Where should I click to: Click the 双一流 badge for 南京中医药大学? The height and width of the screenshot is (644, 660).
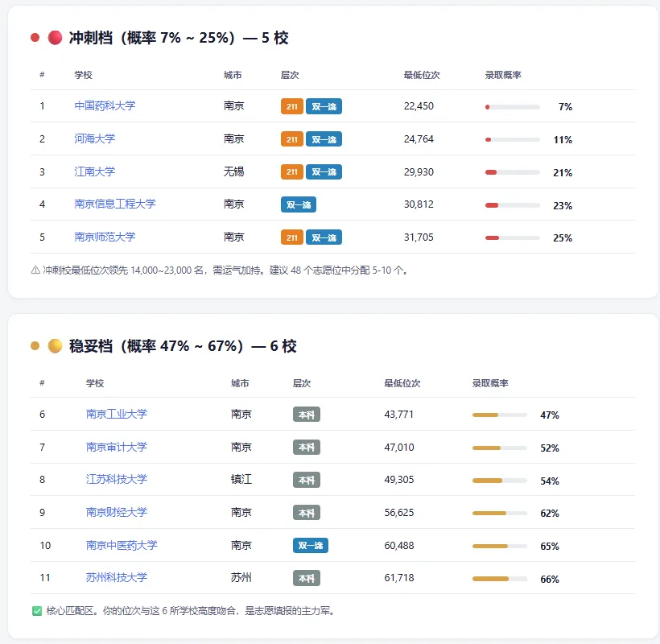[310, 546]
